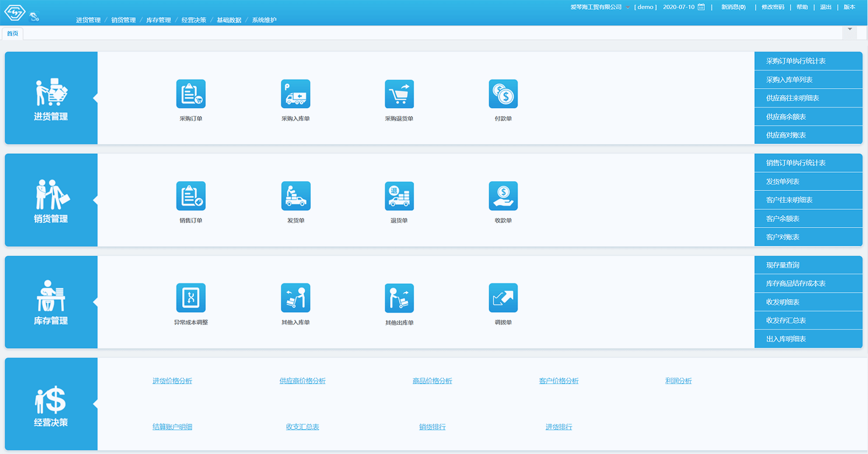
Task: Open the 采购订单 purchase order icon
Action: click(x=191, y=94)
